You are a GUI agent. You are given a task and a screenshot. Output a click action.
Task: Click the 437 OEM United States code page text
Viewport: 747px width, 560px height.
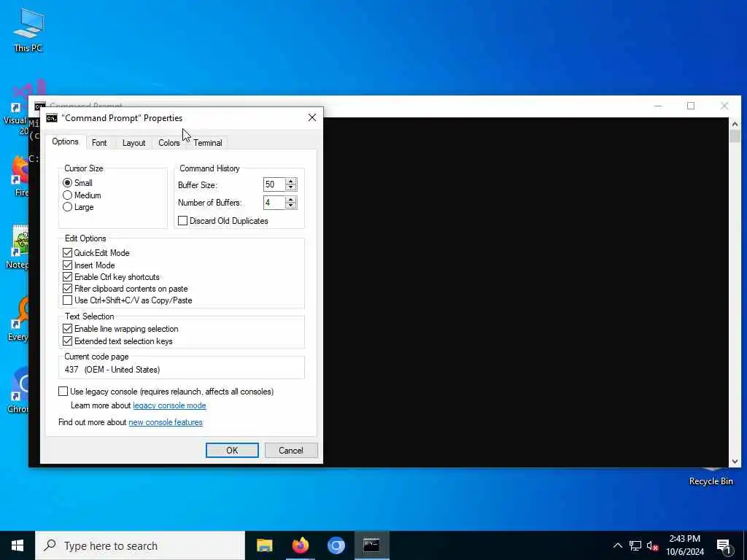(x=112, y=370)
